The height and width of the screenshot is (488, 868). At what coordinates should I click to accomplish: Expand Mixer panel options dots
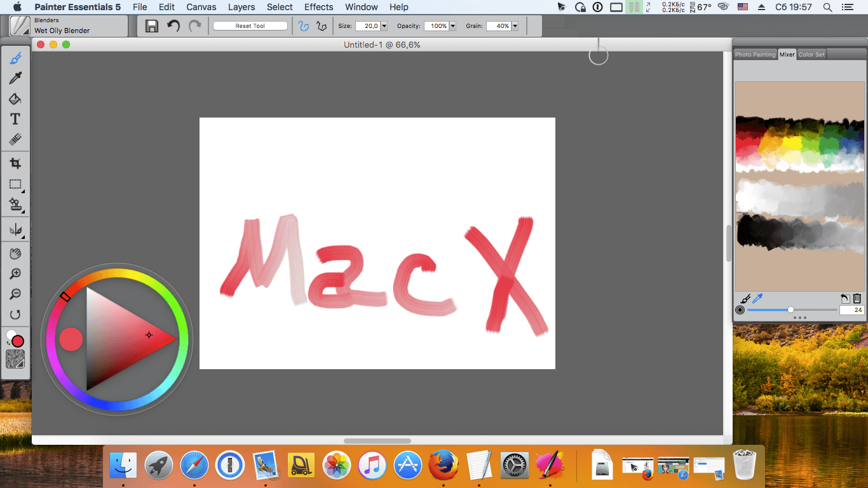pyautogui.click(x=800, y=318)
